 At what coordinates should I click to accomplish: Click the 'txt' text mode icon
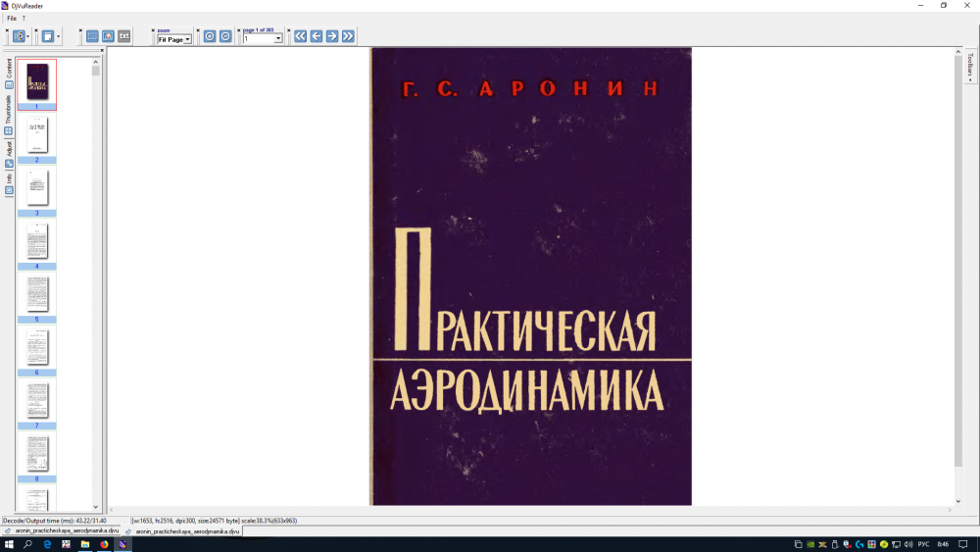(124, 36)
